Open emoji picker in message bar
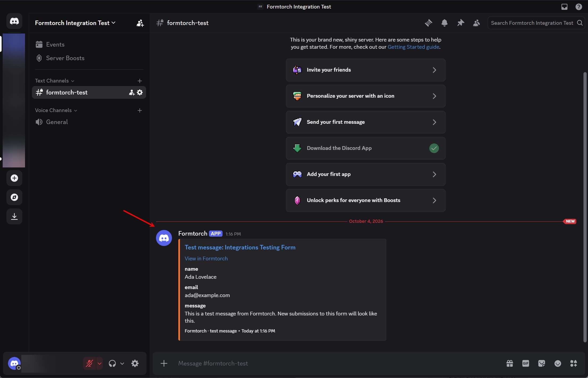 click(x=558, y=363)
